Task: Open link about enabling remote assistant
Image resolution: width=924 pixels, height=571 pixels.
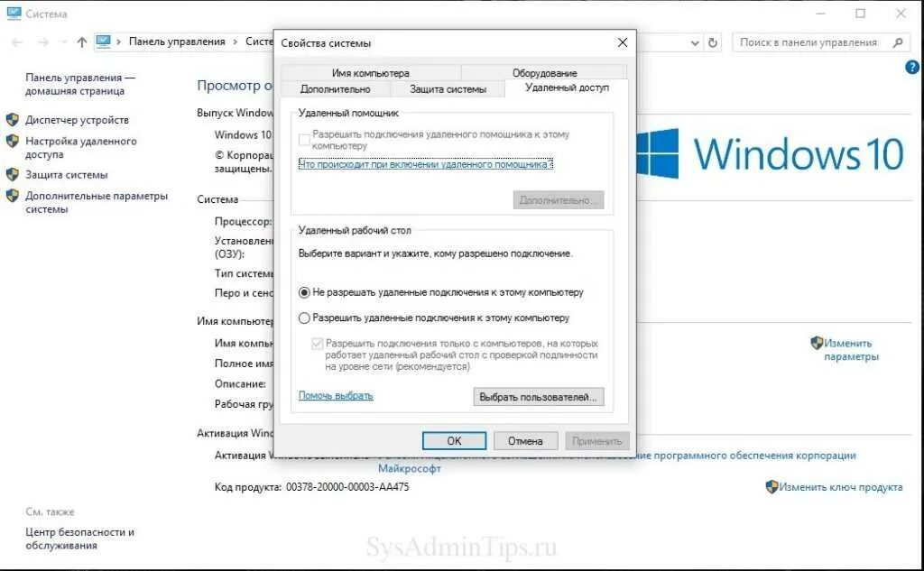Action: coord(426,164)
